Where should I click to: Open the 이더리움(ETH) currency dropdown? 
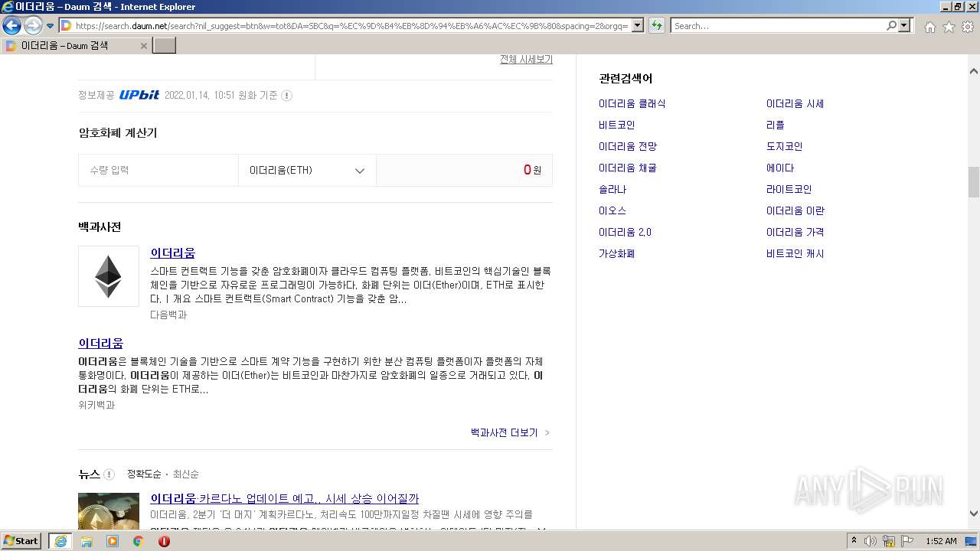(307, 170)
